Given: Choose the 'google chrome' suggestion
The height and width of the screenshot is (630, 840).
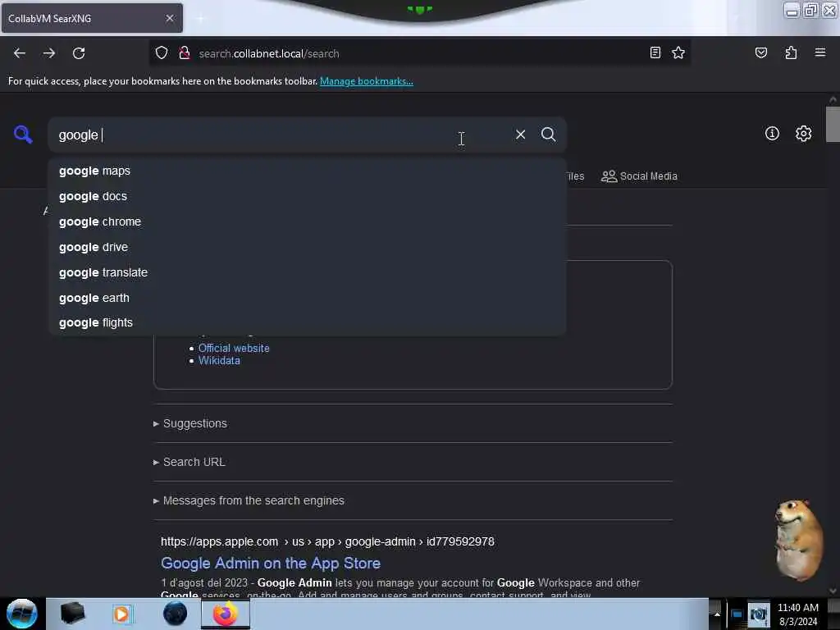Looking at the screenshot, I should coord(307,221).
